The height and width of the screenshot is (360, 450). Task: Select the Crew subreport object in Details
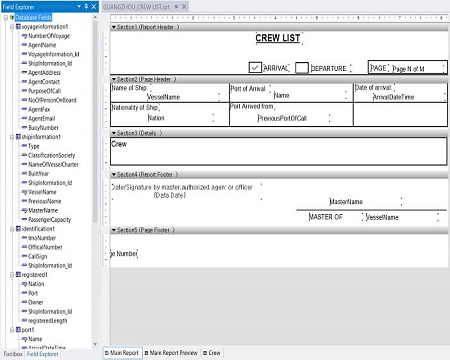point(279,151)
